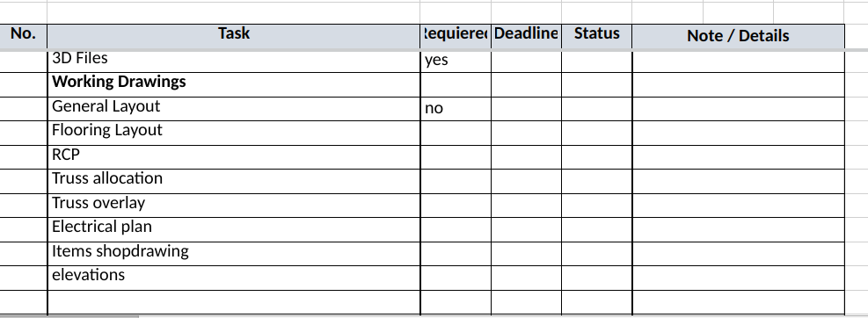This screenshot has height=318, width=868.
Task: Select the truncated Requiered header cell
Action: [456, 36]
